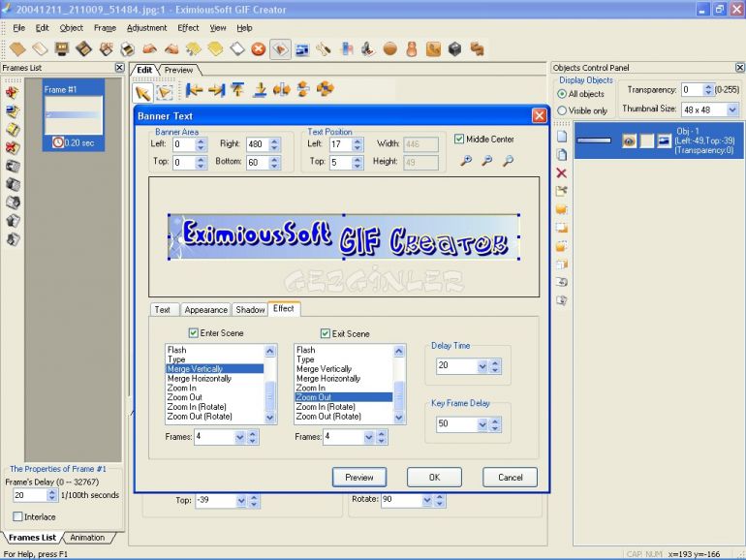This screenshot has height=560, width=746.
Task: Click the blue window layout icon in toolbar
Action: pos(302,49)
